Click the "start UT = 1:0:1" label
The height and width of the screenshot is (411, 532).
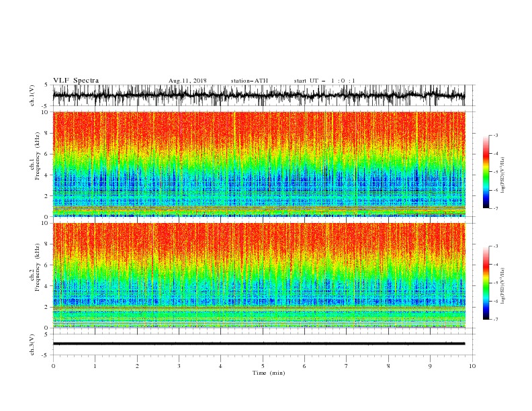pos(324,81)
